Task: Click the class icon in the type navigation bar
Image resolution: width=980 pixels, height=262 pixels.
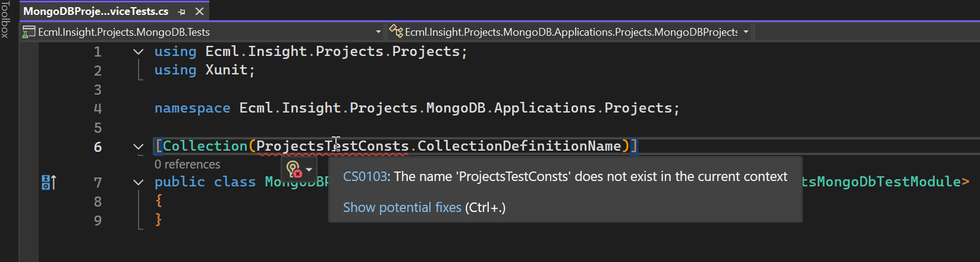Action: pyautogui.click(x=395, y=32)
